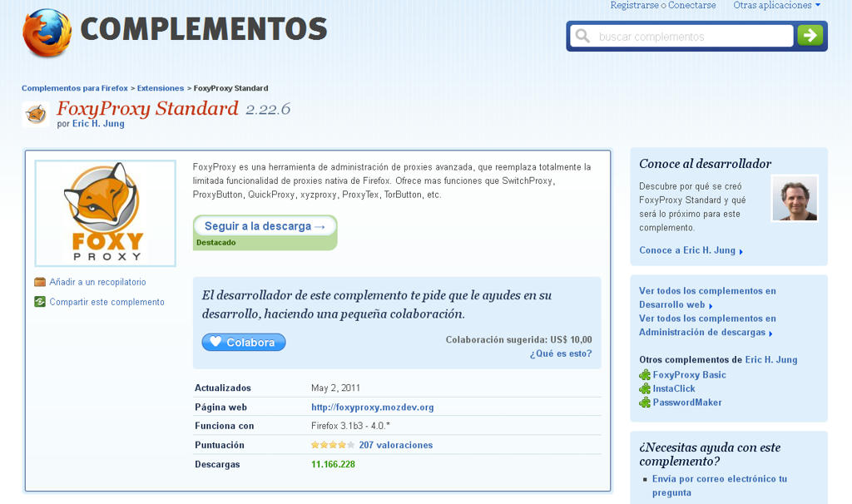Open InstaClick add-on link
The image size is (852, 504).
pyautogui.click(x=674, y=388)
